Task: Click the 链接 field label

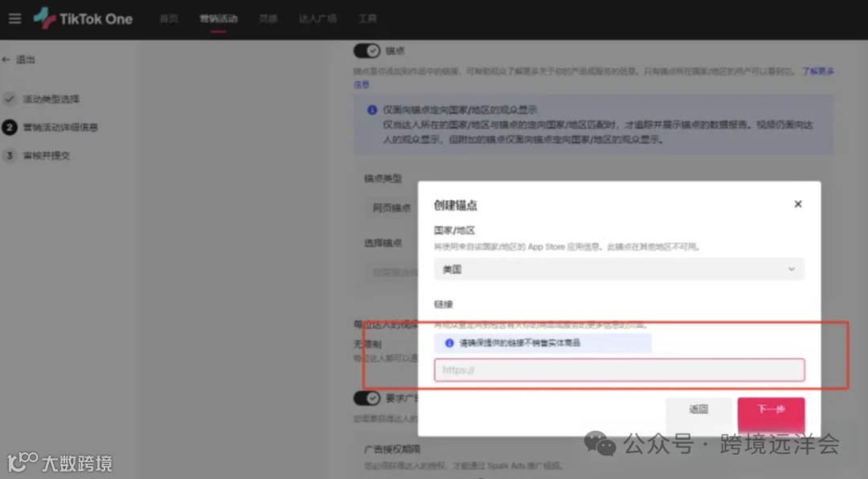Action: [444, 304]
